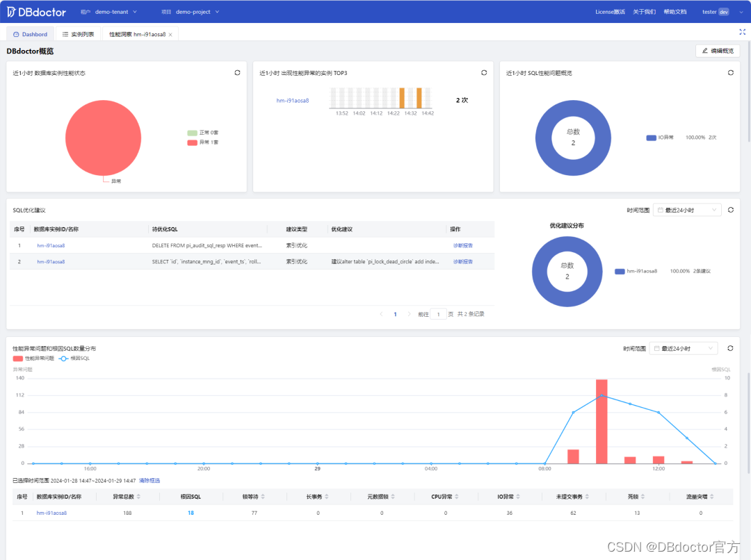Click the DELETE FROM pi_audit_sql_resp SQL text
The height and width of the screenshot is (560, 751).
click(x=207, y=245)
